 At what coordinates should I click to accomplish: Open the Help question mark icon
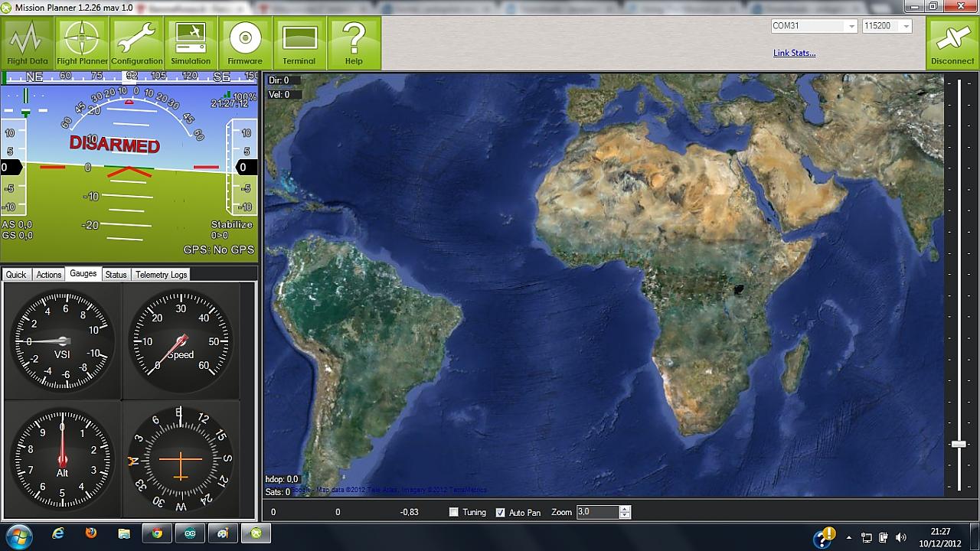click(x=354, y=43)
